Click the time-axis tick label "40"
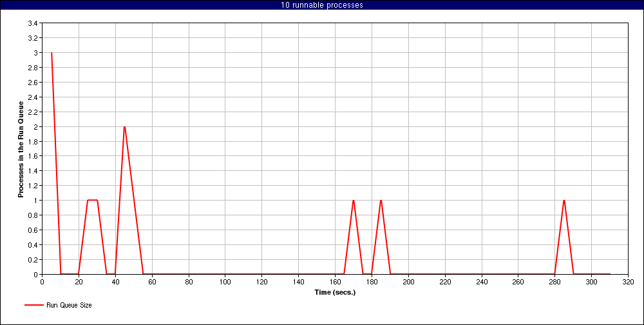This screenshot has height=325, width=644. pos(115,282)
